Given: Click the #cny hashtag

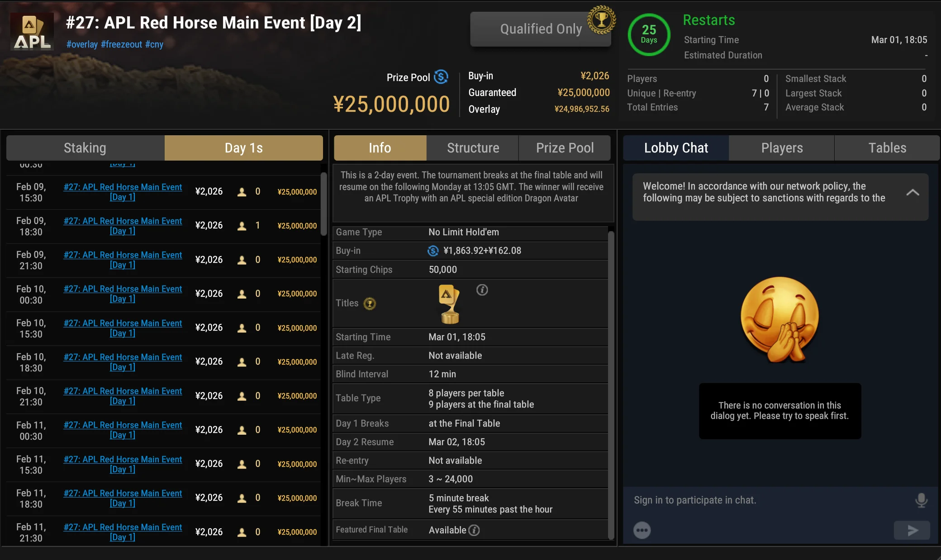Looking at the screenshot, I should pos(154,44).
